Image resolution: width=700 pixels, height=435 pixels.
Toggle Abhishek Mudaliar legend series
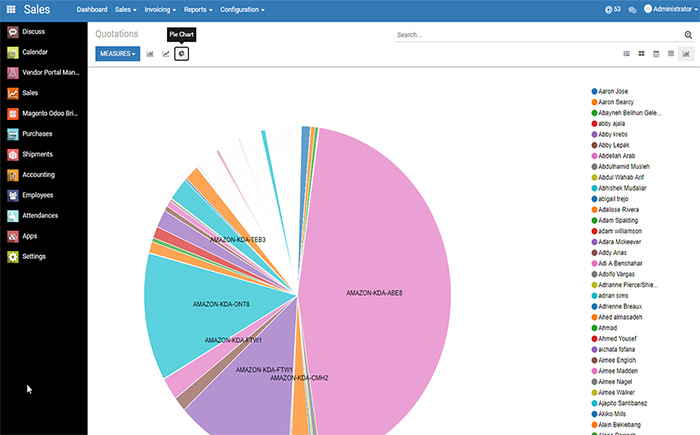pyautogui.click(x=619, y=188)
